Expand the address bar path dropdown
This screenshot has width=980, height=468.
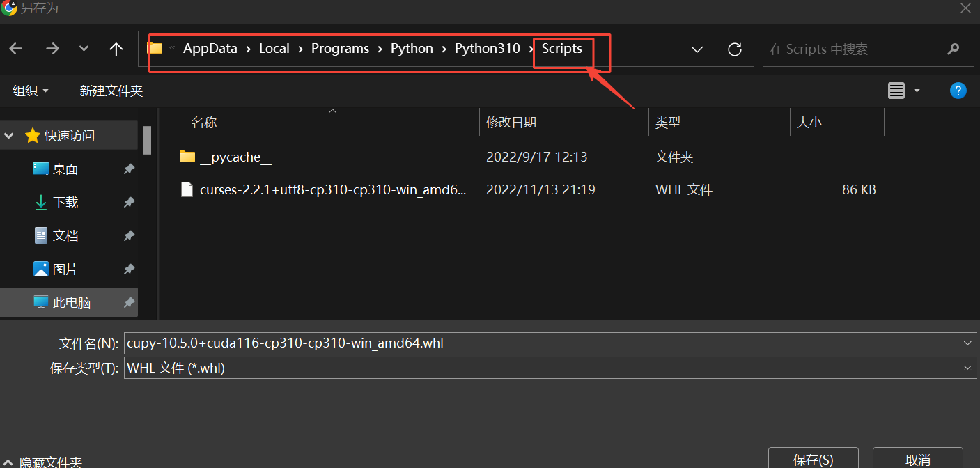pos(697,49)
